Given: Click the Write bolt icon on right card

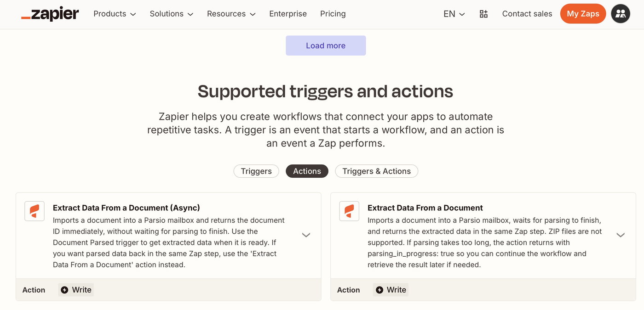Looking at the screenshot, I should tap(379, 290).
